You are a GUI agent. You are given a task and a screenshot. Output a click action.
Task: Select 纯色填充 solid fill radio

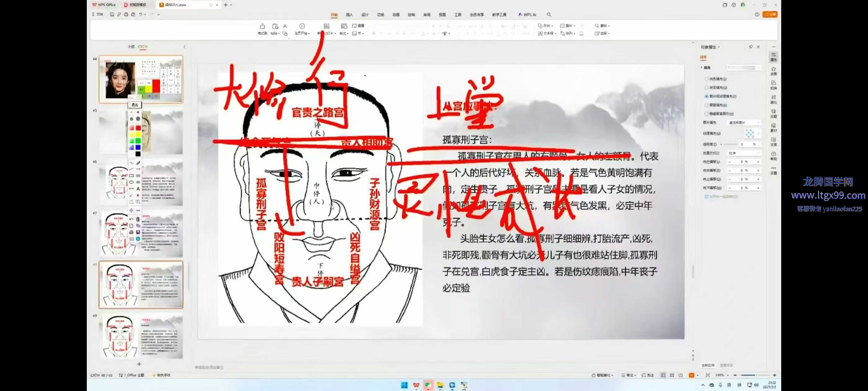706,79
